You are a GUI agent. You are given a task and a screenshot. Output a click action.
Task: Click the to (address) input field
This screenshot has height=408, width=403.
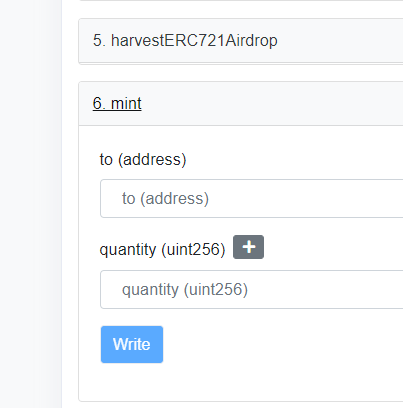pos(252,198)
